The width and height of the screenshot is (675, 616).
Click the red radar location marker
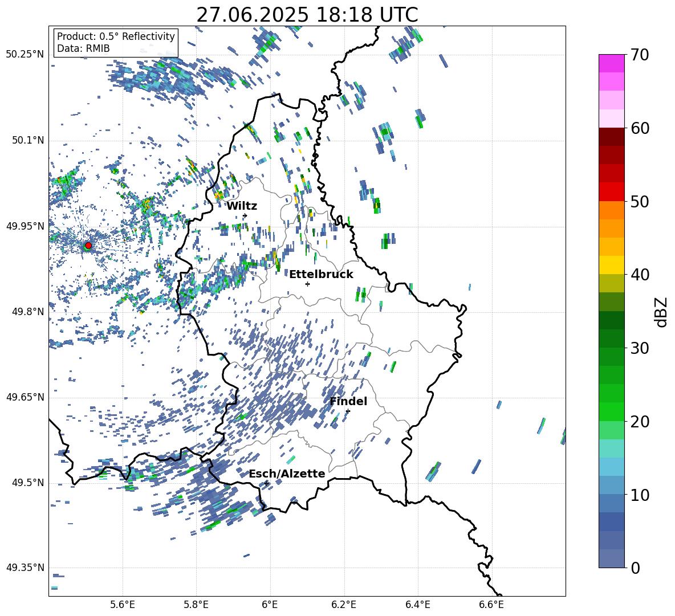tap(88, 246)
